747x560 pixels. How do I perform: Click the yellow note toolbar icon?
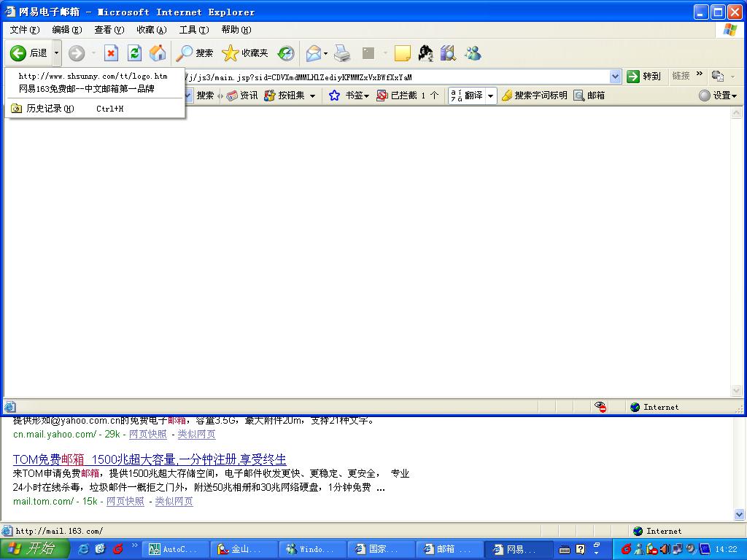(403, 52)
